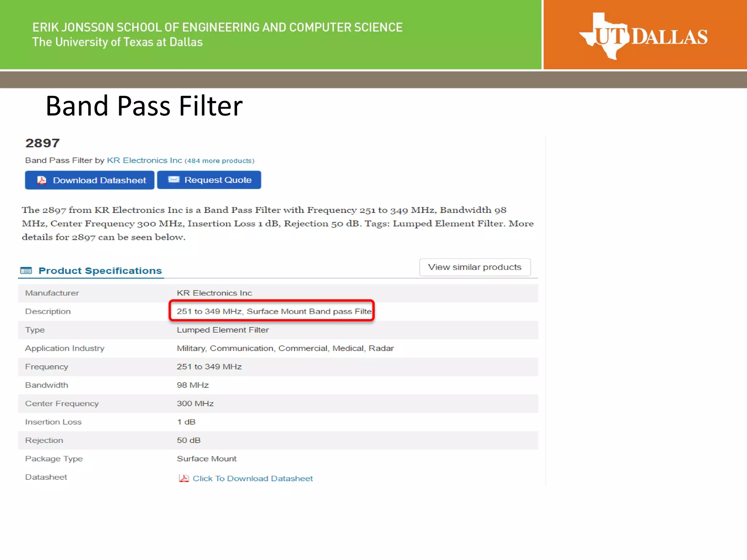Viewport: 747px width, 560px height.
Task: Click the Request Quote button
Action: [209, 180]
